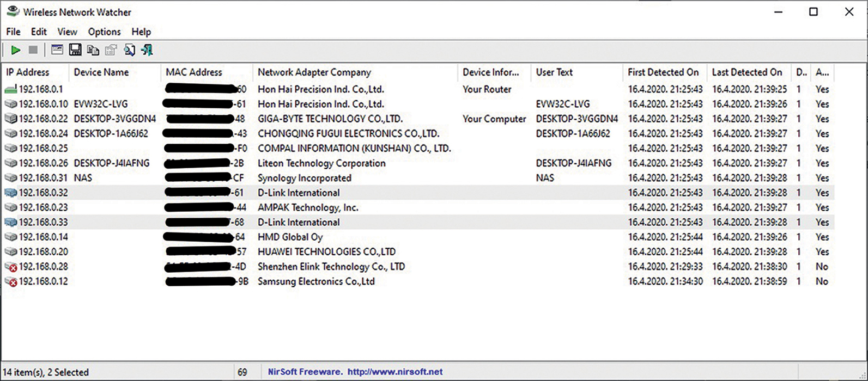Click the Wireless Network Watcher title bar icon
The image size is (868, 381).
point(12,11)
